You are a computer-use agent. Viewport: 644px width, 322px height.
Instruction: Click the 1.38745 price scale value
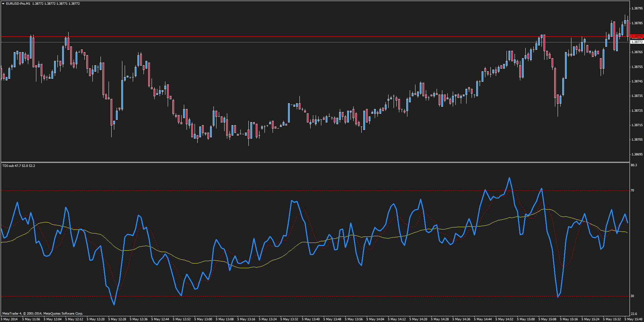click(637, 81)
